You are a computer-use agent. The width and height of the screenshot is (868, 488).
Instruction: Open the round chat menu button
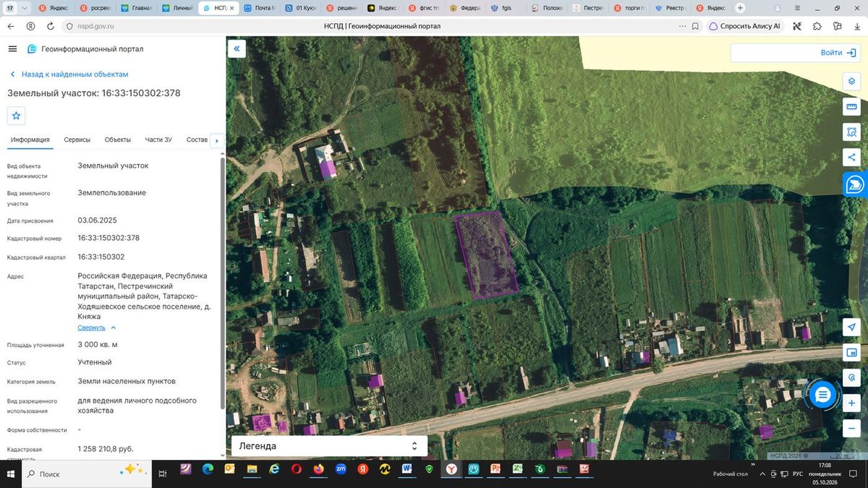pyautogui.click(x=822, y=395)
